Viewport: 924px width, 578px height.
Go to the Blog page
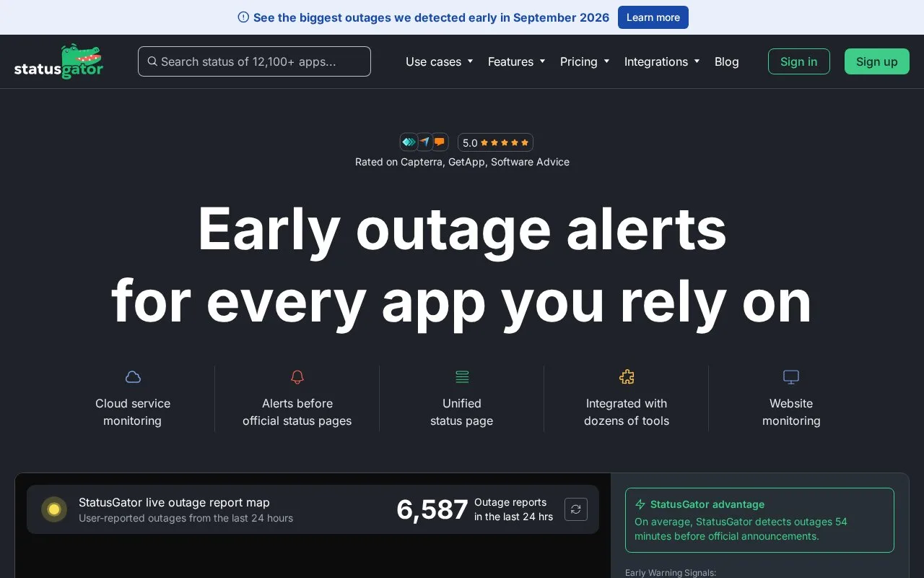tap(726, 61)
